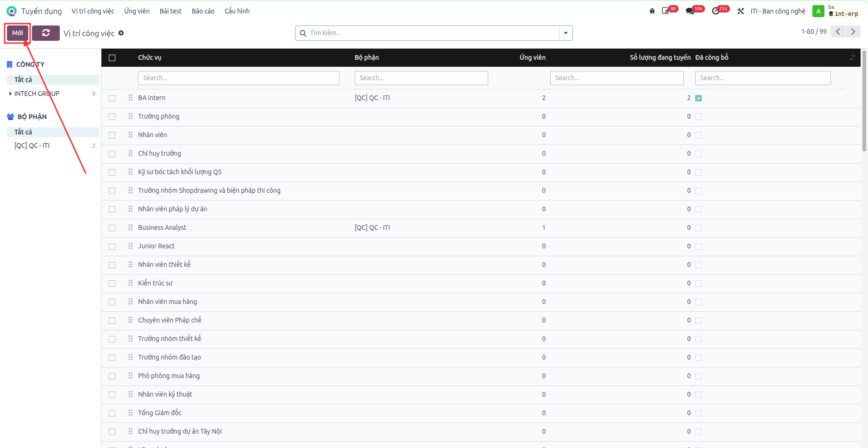Open Vị trí công việc menu
This screenshot has height=448, width=868.
93,11
